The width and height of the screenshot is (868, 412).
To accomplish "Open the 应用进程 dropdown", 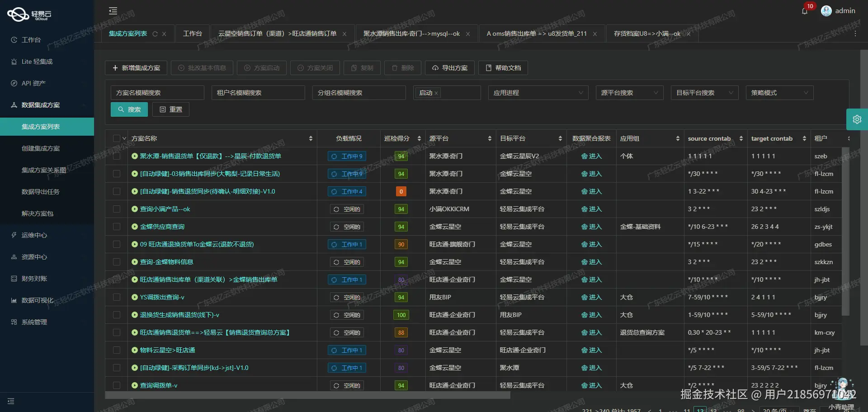I will (538, 93).
